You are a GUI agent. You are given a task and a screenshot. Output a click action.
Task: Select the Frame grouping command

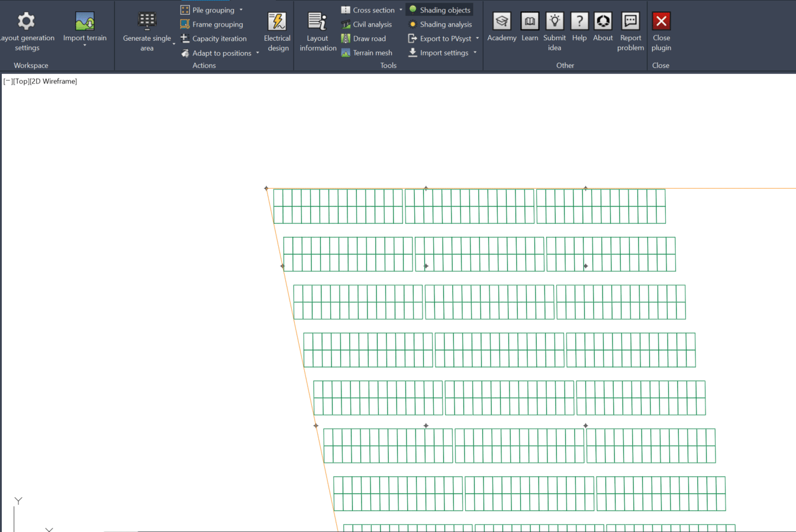pyautogui.click(x=211, y=24)
